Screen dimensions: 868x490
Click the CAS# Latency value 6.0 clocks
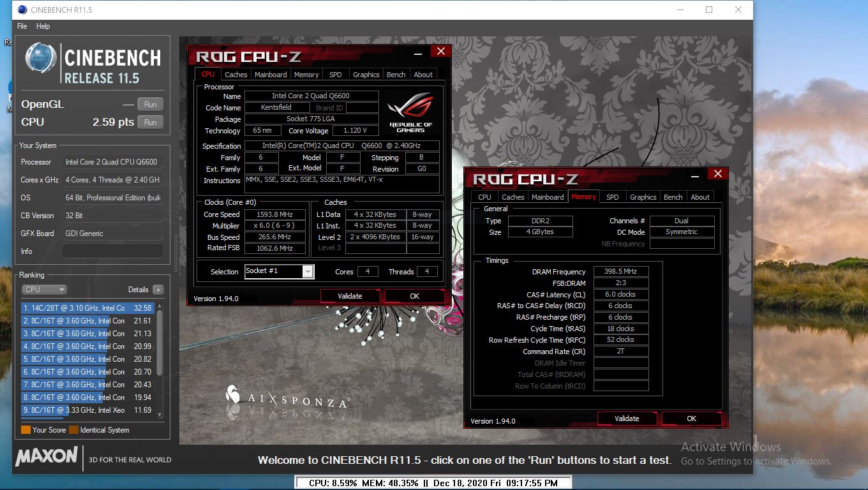[621, 295]
